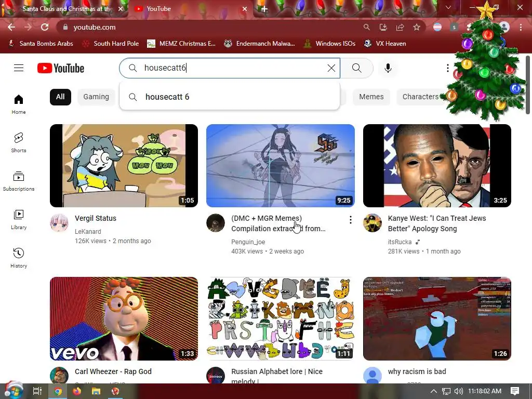Open File Explorer from the taskbar
532x399 pixels.
click(x=96, y=391)
